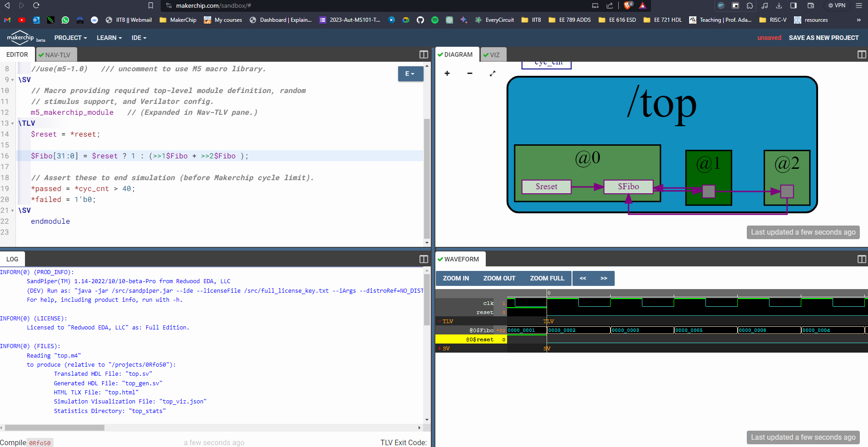This screenshot has width=868, height=447.
Task: Select the @0$reset signal row in waveform
Action: point(471,339)
